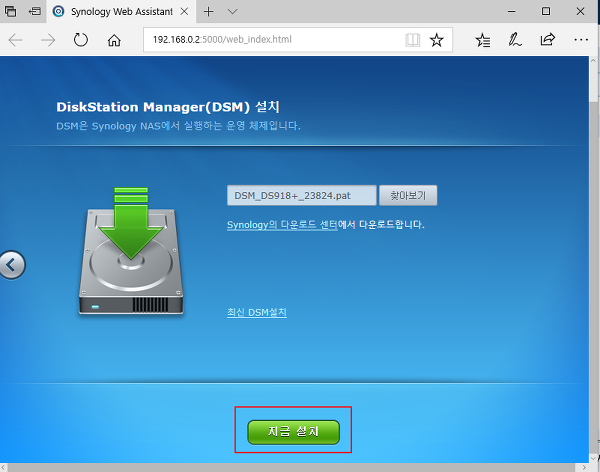Open a new tab with plus button
The width and height of the screenshot is (600, 472).
click(x=209, y=11)
